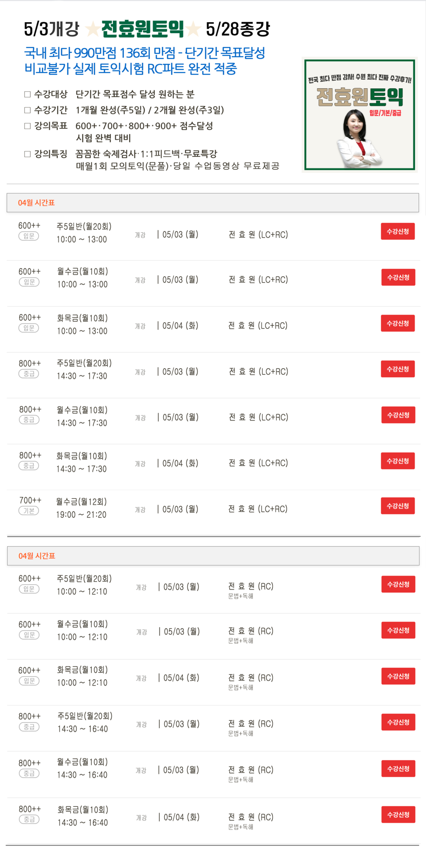Click 수강신청 for RC 800++ 주5일반 14:30~16:40
This screenshot has width=426, height=868.
(x=398, y=722)
